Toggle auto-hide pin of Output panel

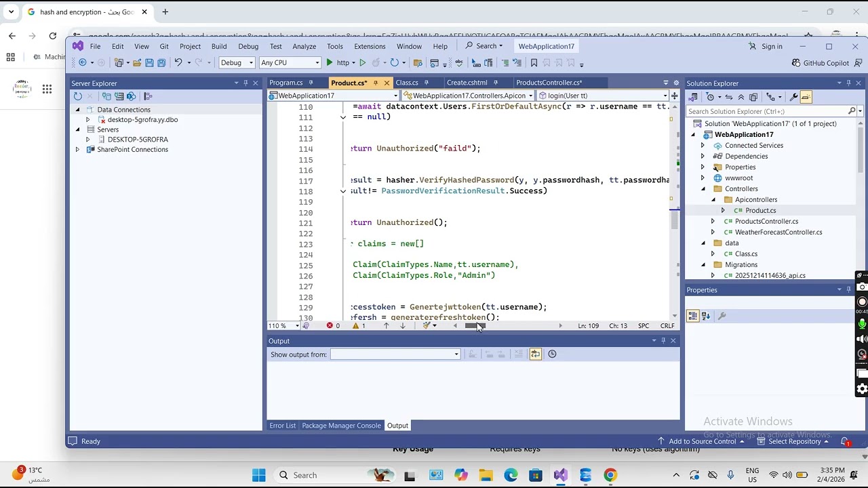coord(663,341)
